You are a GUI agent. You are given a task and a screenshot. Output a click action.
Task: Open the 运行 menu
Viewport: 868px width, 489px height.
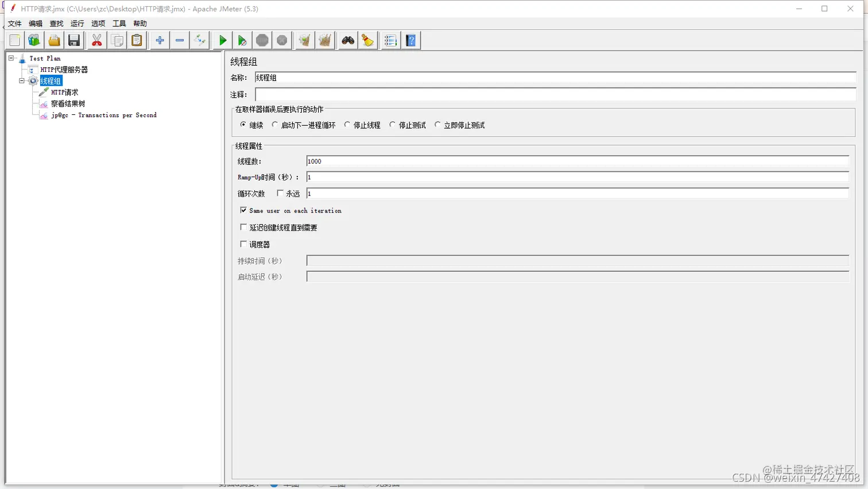pyautogui.click(x=77, y=24)
